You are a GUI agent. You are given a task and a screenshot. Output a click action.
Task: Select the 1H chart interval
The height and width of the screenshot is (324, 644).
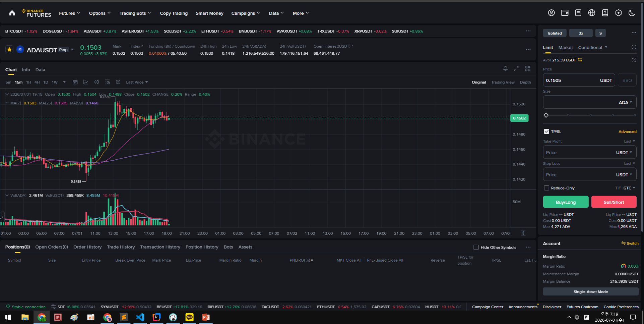28,82
